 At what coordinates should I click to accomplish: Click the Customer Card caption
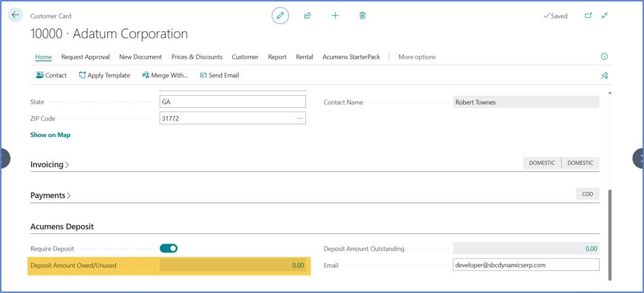point(51,16)
